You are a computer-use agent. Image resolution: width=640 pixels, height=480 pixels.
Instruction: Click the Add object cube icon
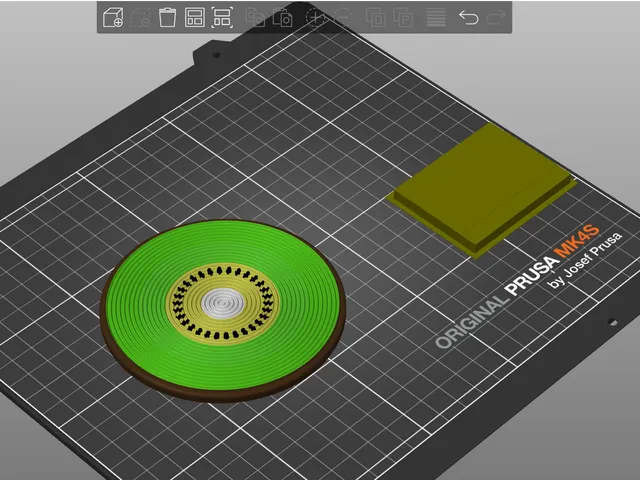(x=113, y=18)
